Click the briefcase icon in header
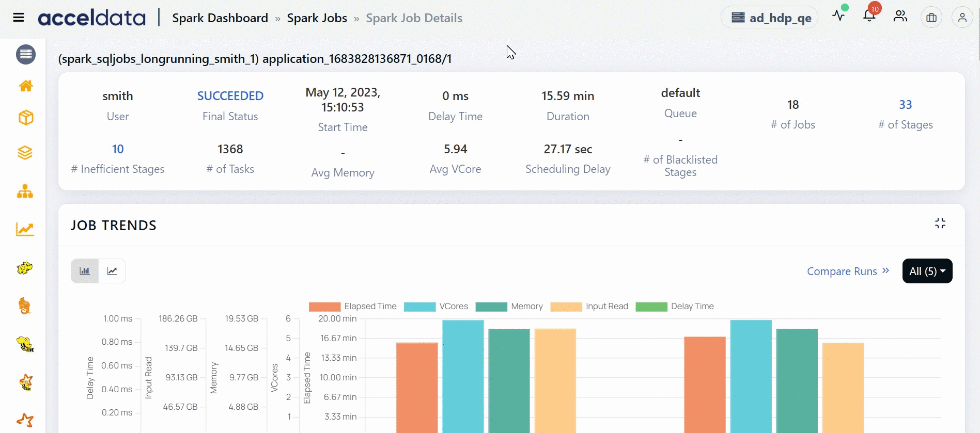 [x=931, y=18]
